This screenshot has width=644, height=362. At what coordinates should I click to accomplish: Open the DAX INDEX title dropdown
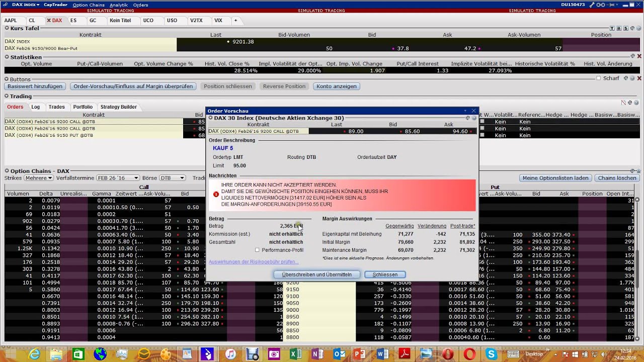pyautogui.click(x=25, y=5)
